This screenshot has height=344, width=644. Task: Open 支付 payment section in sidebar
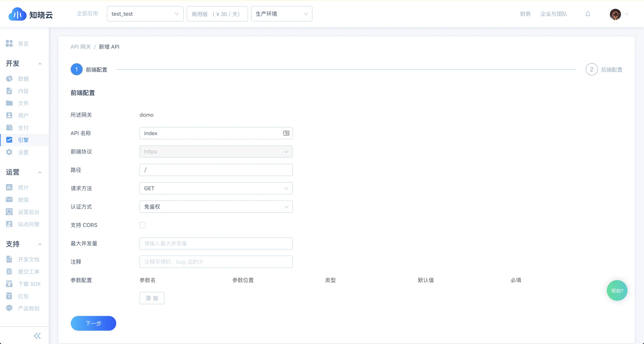point(23,128)
